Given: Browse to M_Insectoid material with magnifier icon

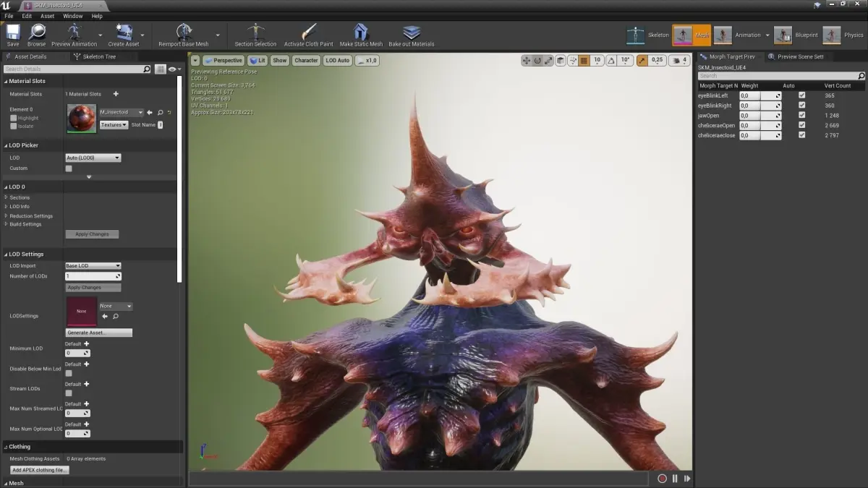Looking at the screenshot, I should pyautogui.click(x=160, y=113).
